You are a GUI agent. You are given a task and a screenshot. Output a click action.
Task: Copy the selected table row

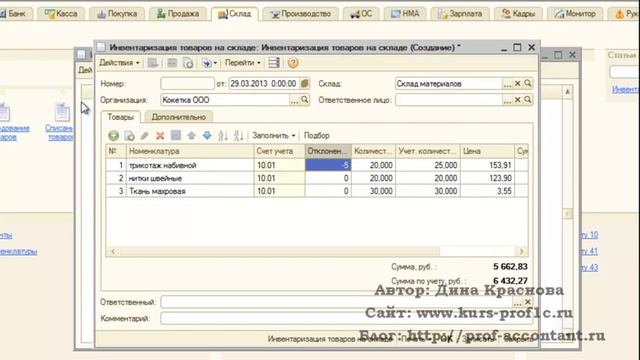click(x=129, y=136)
